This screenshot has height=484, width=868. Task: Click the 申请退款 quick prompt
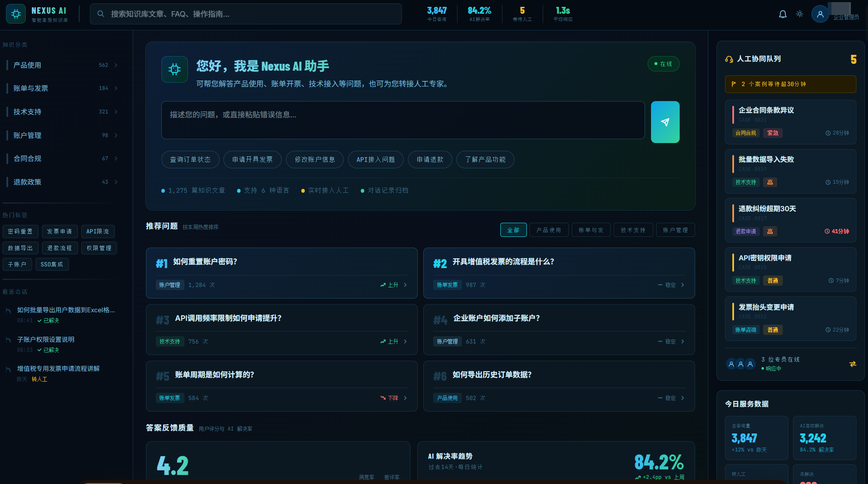pyautogui.click(x=430, y=160)
